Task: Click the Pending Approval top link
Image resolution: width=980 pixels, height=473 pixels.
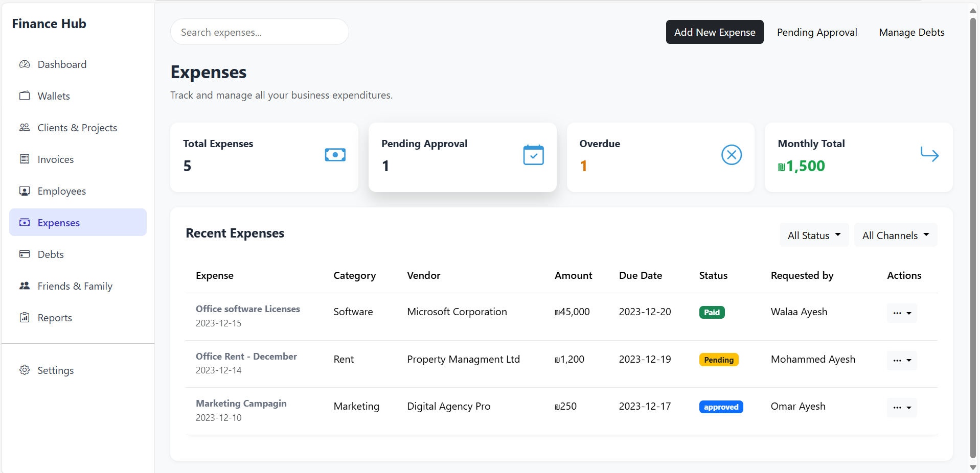Action: 817,32
